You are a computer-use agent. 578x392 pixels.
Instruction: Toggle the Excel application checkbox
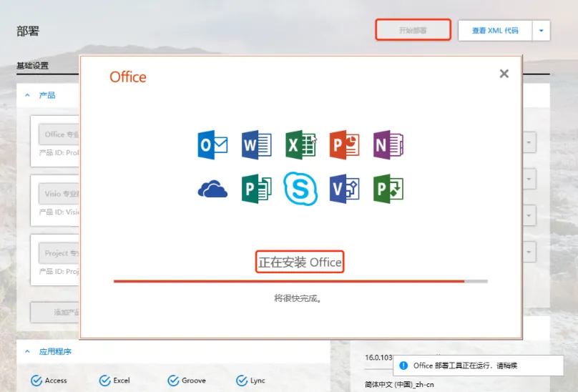(x=104, y=381)
